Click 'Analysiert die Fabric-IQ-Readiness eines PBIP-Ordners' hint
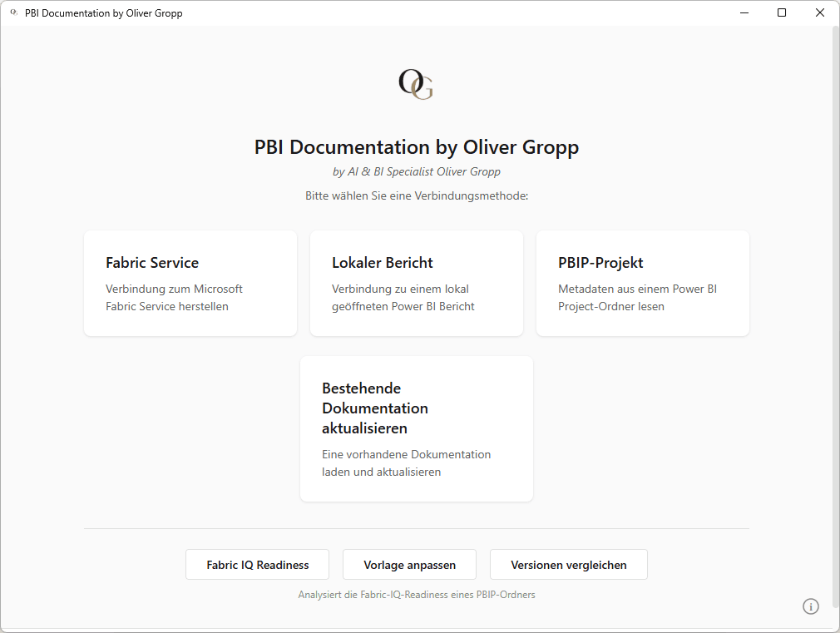 point(417,595)
